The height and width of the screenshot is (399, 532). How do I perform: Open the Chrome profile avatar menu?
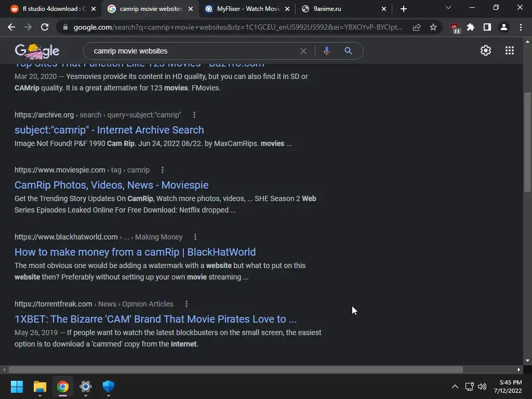coord(504,27)
